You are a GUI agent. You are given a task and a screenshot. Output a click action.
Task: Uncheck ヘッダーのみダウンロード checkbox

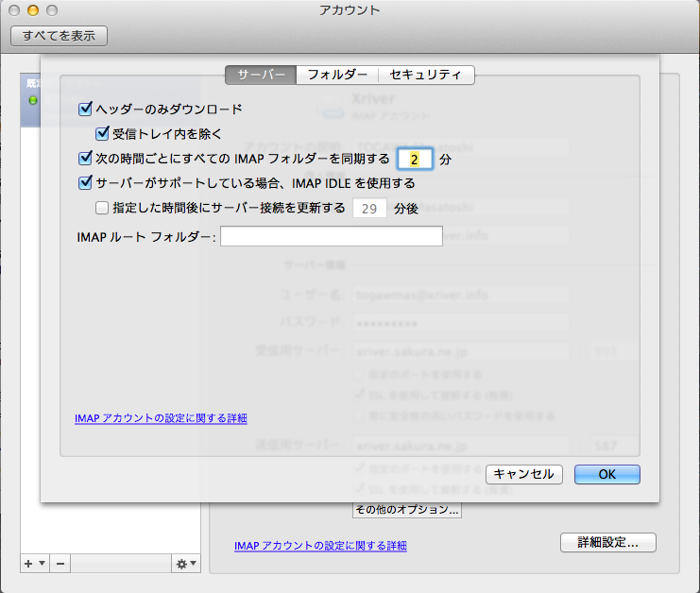(87, 110)
